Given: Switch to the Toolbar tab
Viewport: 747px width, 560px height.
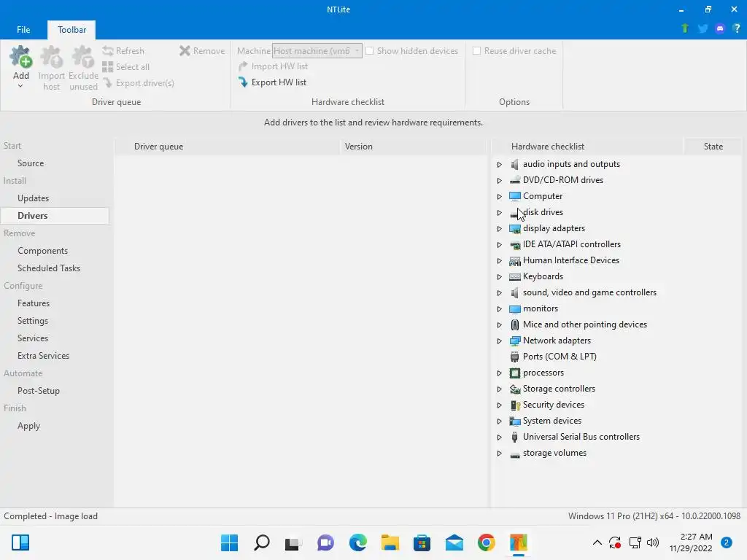Looking at the screenshot, I should pyautogui.click(x=71, y=29).
